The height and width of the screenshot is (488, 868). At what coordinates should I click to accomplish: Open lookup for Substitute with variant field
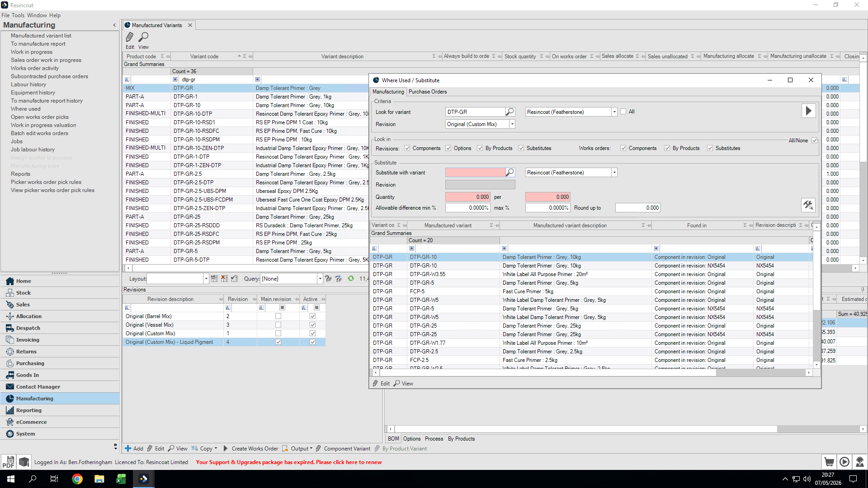[510, 172]
